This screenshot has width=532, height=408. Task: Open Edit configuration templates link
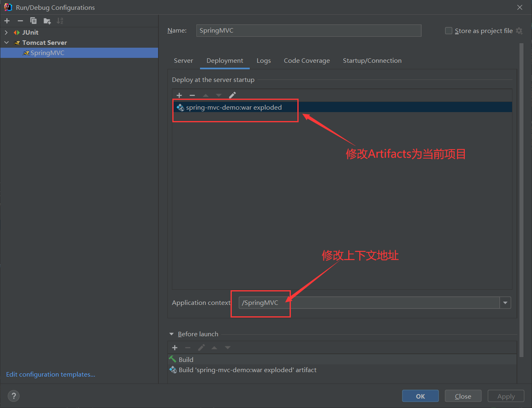pos(51,375)
